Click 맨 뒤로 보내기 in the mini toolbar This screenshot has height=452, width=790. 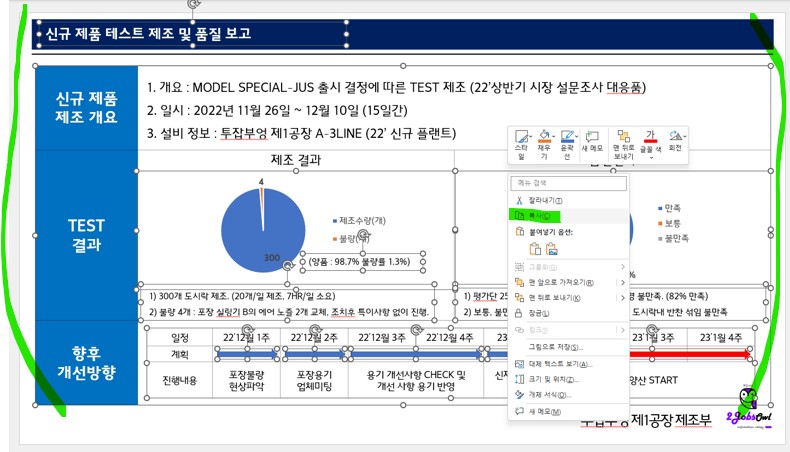click(623, 145)
